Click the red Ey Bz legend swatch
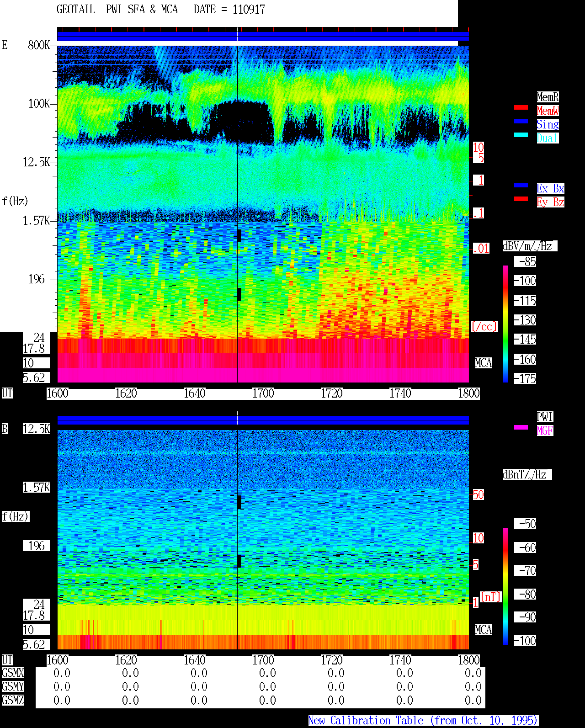The width and height of the screenshot is (585, 728). (521, 199)
